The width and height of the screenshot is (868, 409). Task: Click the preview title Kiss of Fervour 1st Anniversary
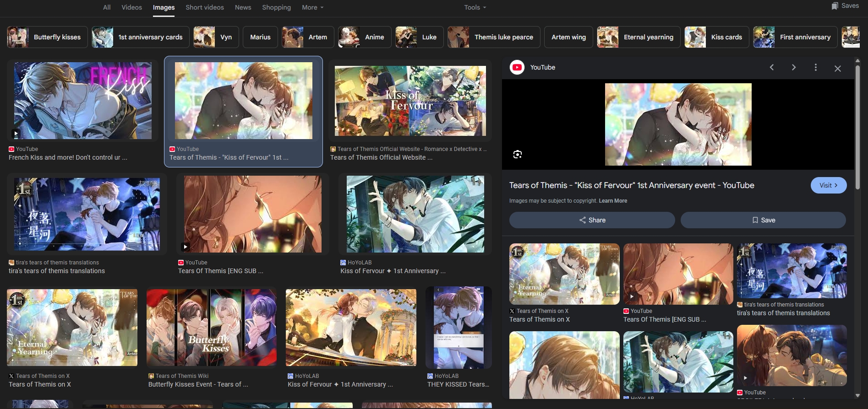point(632,185)
